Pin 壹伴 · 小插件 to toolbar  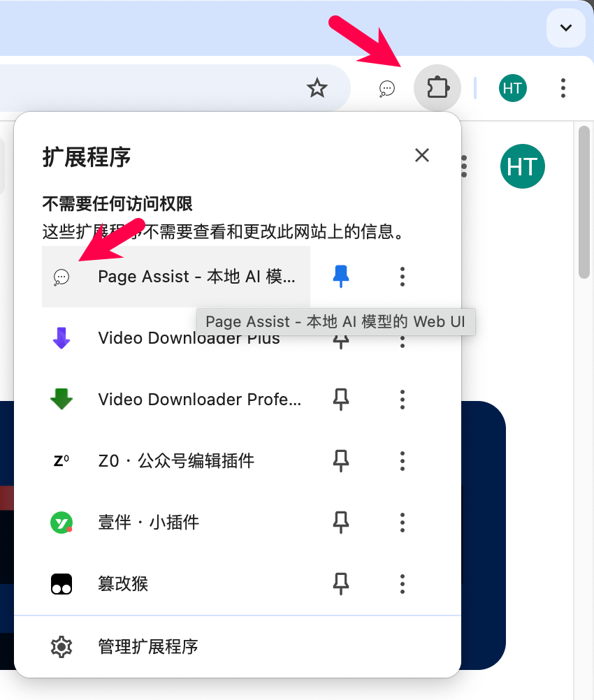(341, 523)
